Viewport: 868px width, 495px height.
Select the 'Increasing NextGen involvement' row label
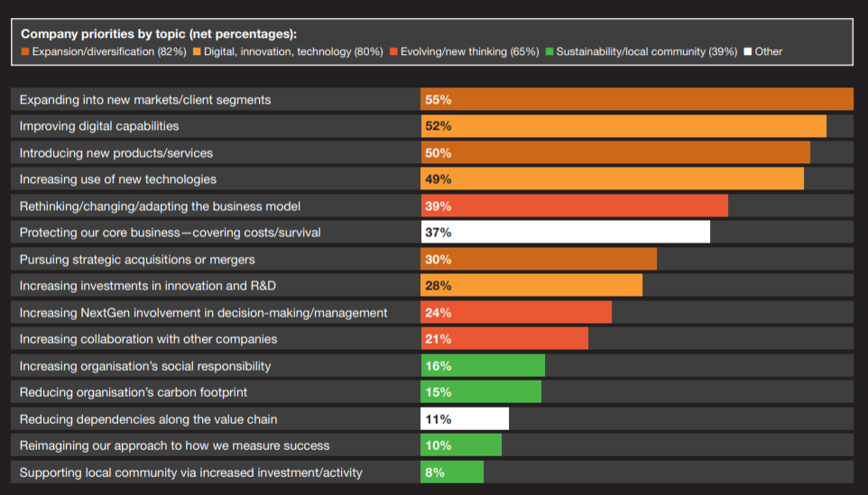tap(203, 313)
